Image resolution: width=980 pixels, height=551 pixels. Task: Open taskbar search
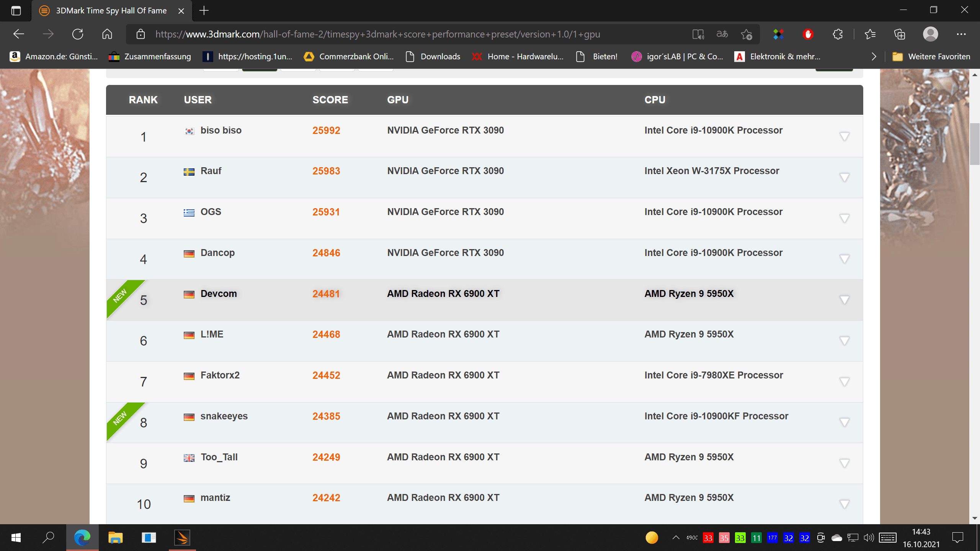(x=48, y=538)
